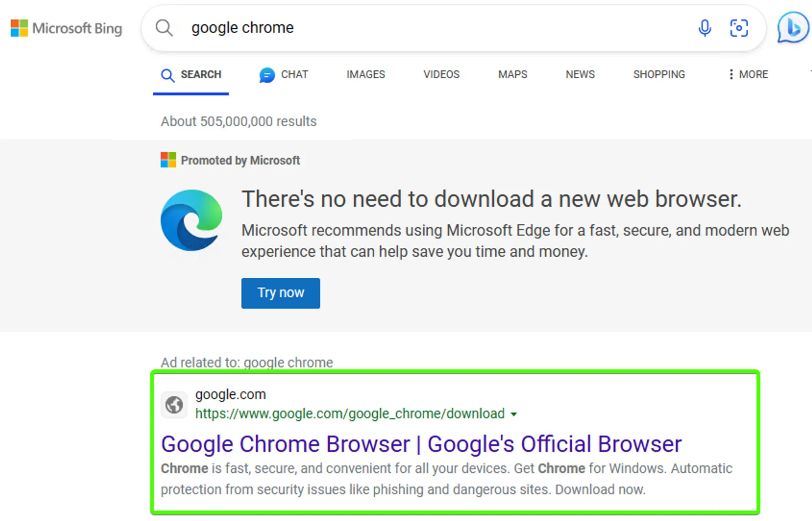Screen dimensions: 812x521
Task: Switch to the IMAGES tab
Action: coord(365,75)
